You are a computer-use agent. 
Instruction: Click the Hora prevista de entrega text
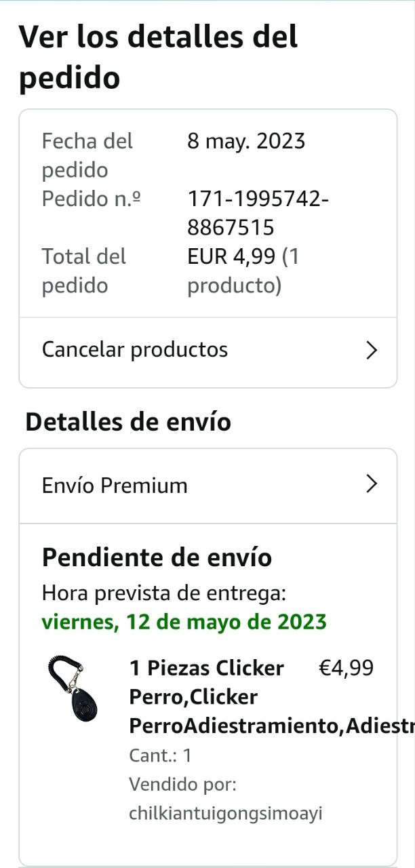point(164,593)
